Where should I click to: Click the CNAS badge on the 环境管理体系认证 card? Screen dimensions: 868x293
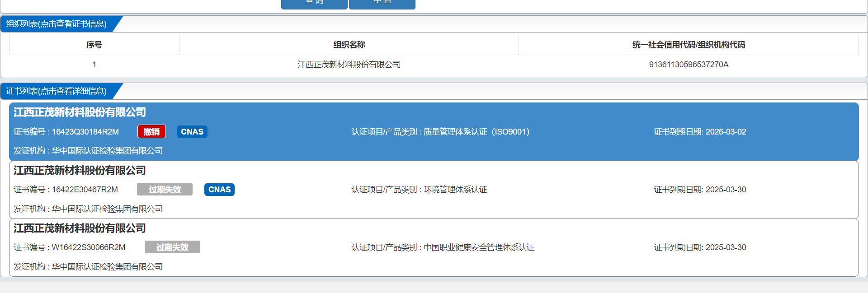coord(219,190)
